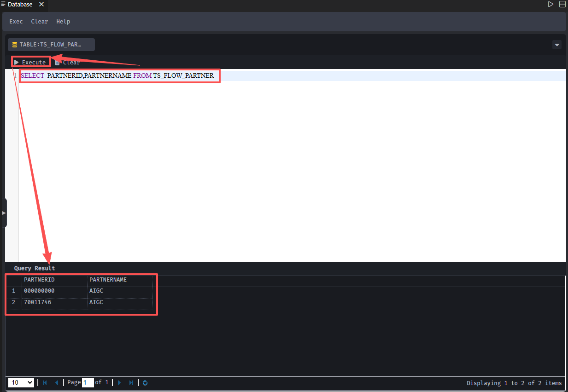Screen dimensions: 568x392
Task: Go to first page of results
Action: click(x=45, y=383)
